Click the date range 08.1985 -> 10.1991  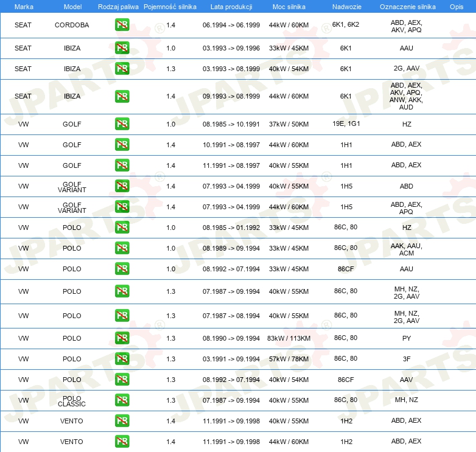(231, 124)
